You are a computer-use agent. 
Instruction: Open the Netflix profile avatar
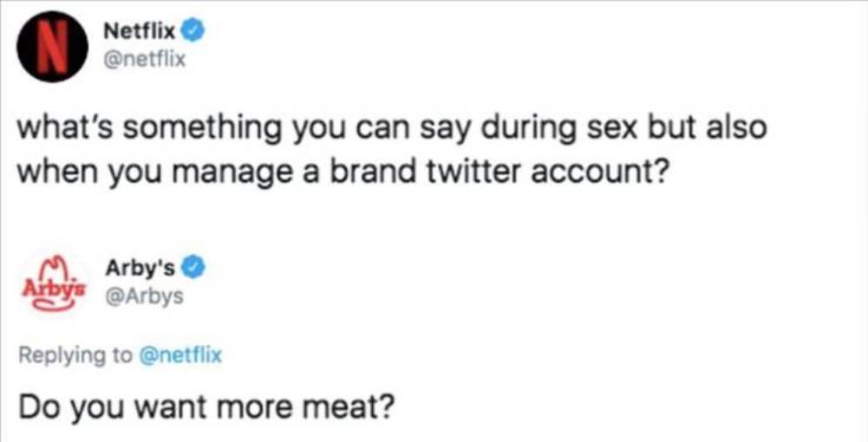(x=52, y=47)
